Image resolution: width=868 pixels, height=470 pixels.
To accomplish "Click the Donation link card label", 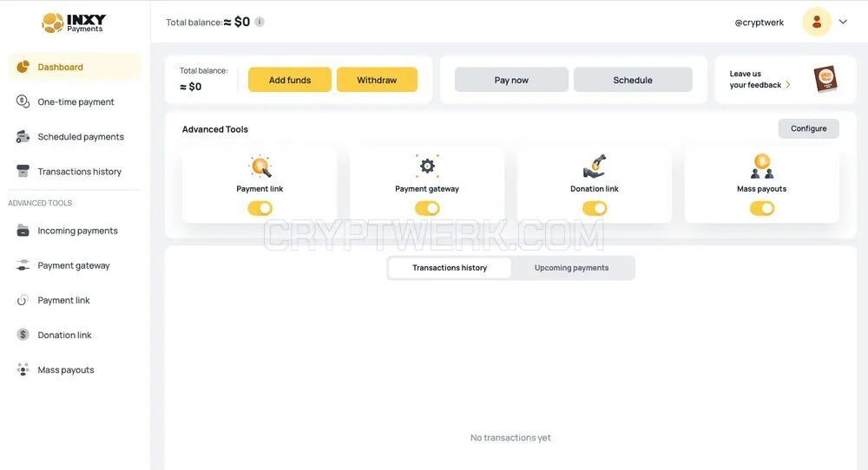I will coord(595,188).
